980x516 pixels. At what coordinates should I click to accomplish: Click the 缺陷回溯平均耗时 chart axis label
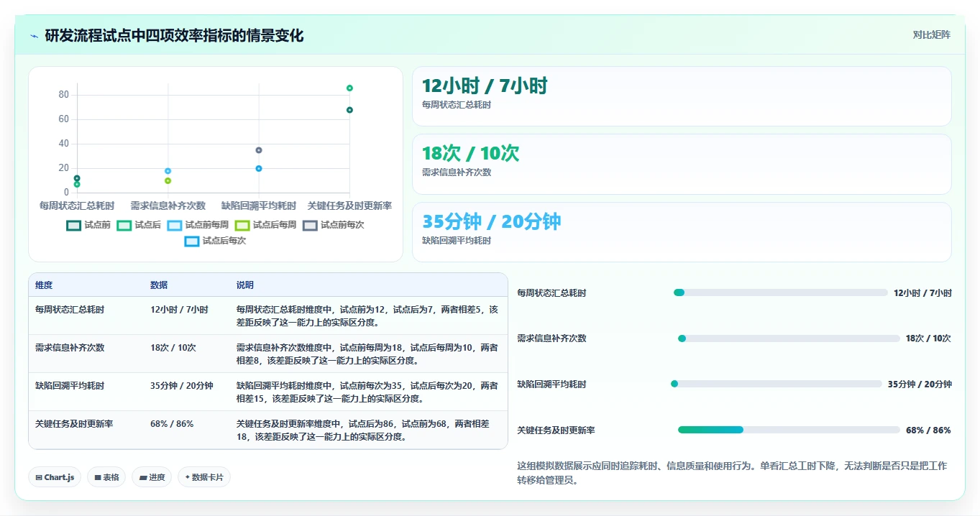tap(259, 206)
